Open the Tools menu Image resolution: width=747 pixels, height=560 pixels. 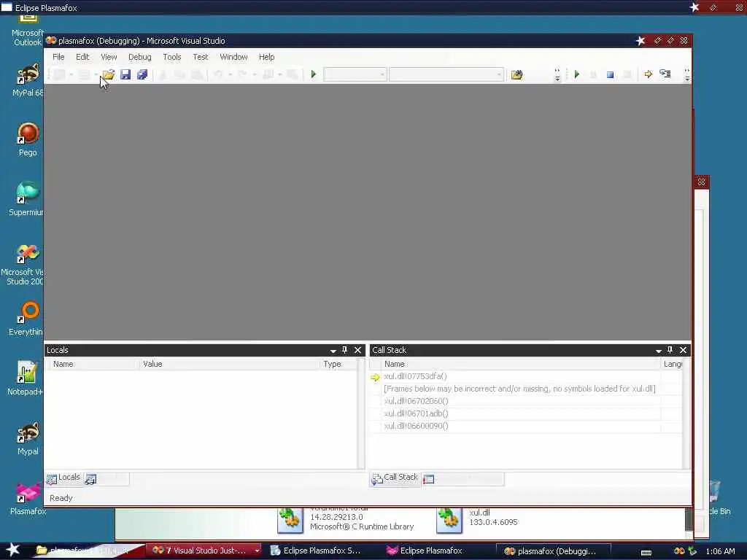tap(172, 57)
